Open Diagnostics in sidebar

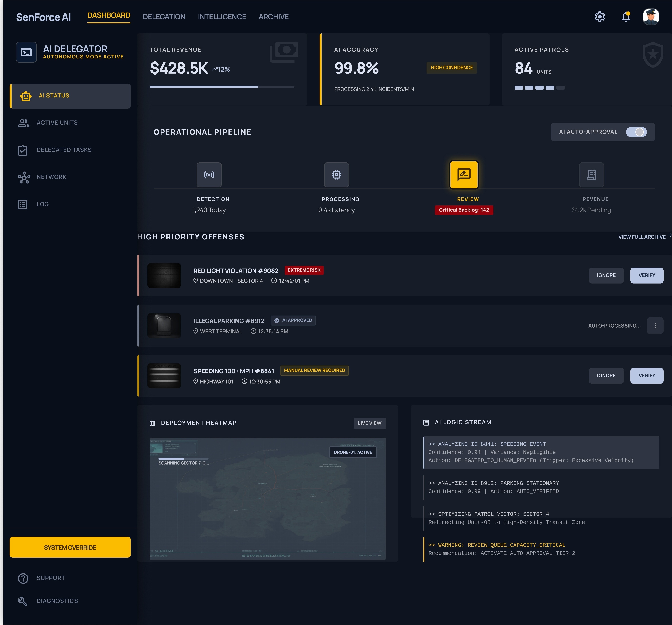(x=70, y=601)
